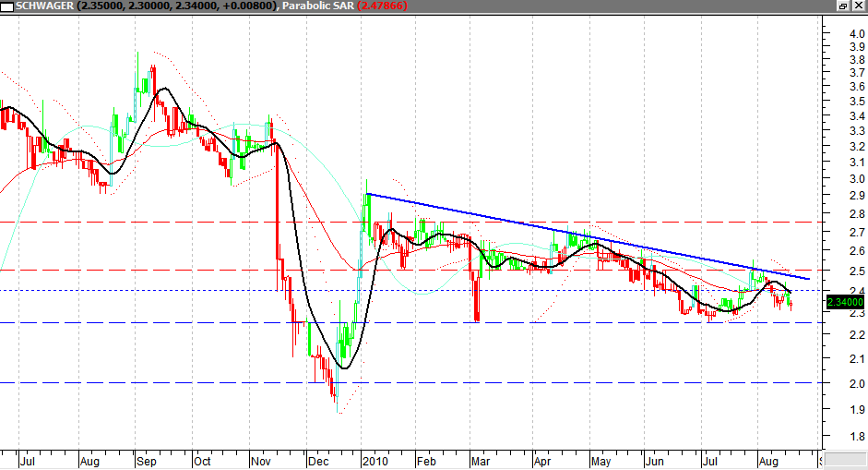The width and height of the screenshot is (868, 470).
Task: Click the 3.5 price axis label
Action: tap(857, 102)
